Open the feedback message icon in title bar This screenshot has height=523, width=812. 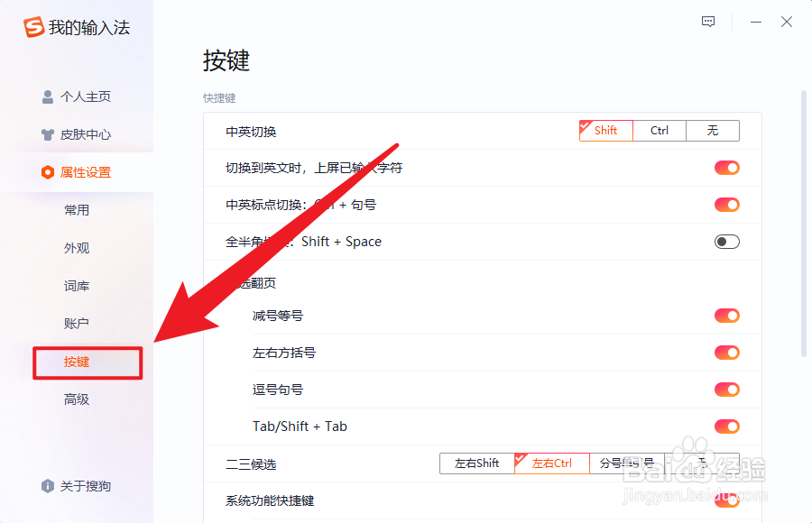(707, 22)
